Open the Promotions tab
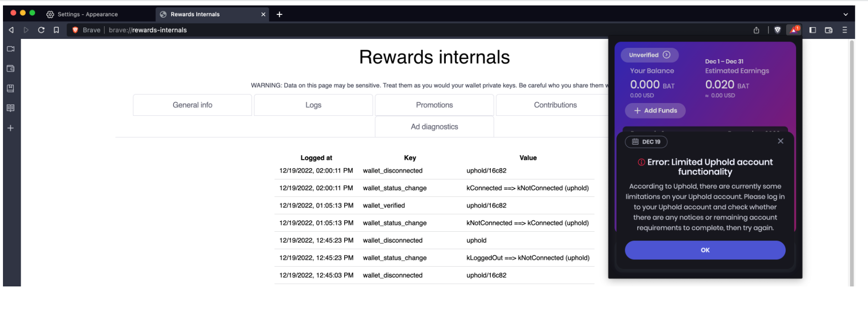Screen dimensions: 868x317 click(434, 105)
